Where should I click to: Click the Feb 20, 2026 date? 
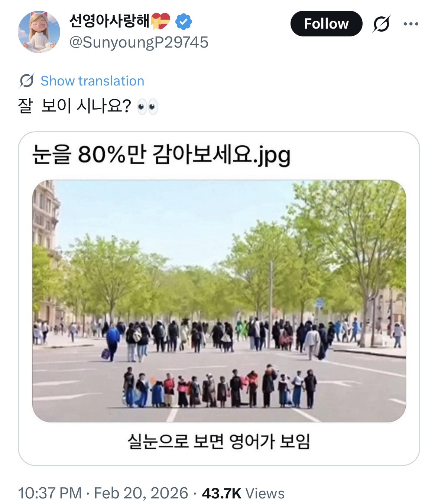[141, 493]
